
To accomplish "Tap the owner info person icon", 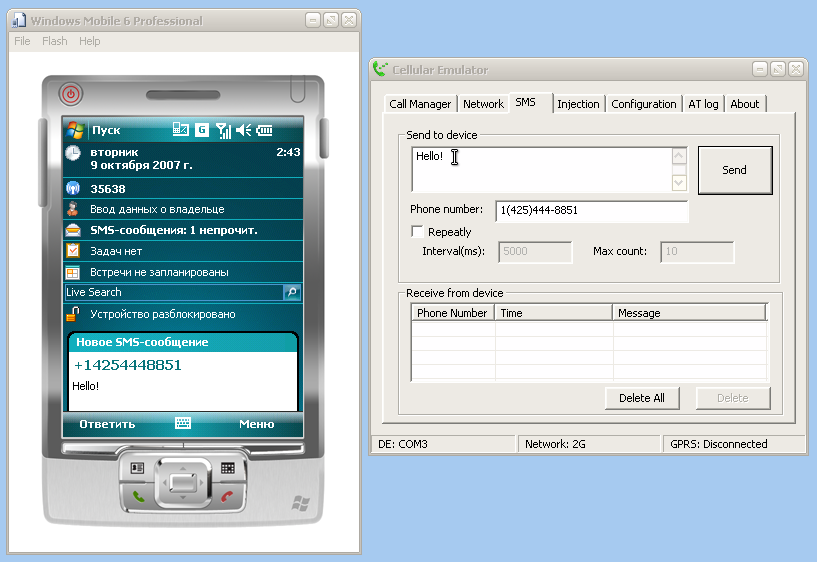I will click(73, 209).
